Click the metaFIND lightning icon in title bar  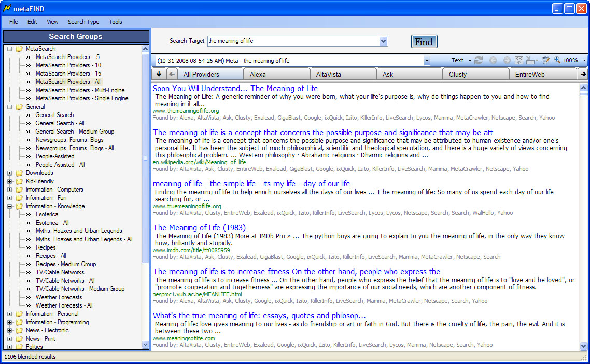(x=7, y=8)
